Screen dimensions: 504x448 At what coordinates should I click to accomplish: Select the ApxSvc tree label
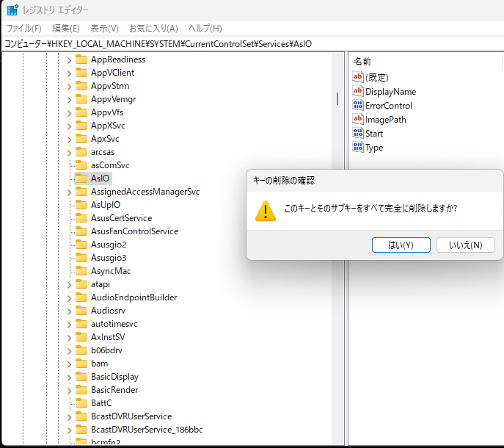(105, 139)
